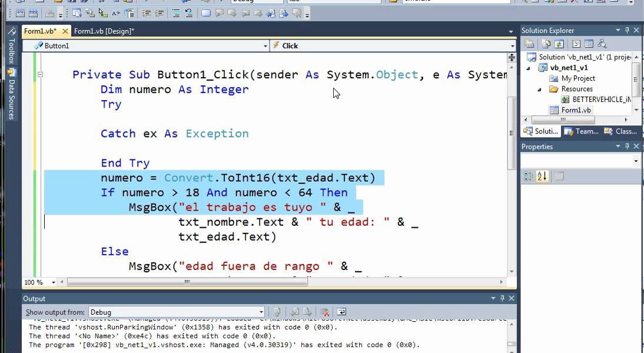This screenshot has width=644, height=353.
Task: Collapse the Button1_Click Sub outline region
Action: [x=40, y=75]
